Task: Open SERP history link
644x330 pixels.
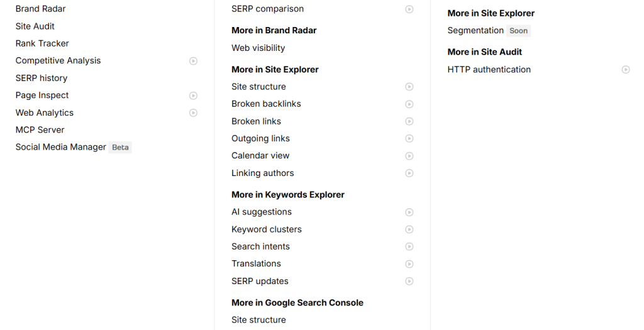Action: [x=42, y=78]
